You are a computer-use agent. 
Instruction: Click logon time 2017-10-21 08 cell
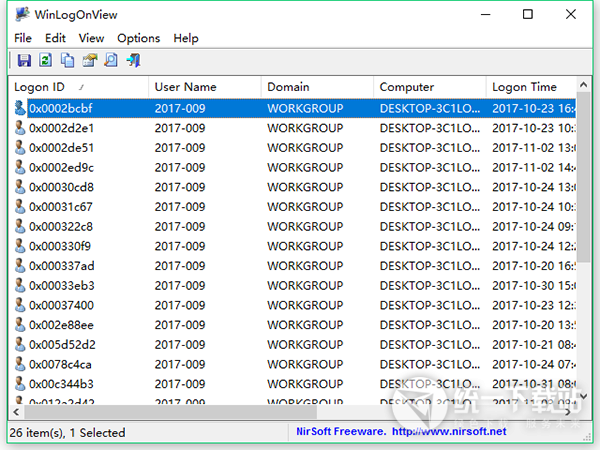(534, 345)
